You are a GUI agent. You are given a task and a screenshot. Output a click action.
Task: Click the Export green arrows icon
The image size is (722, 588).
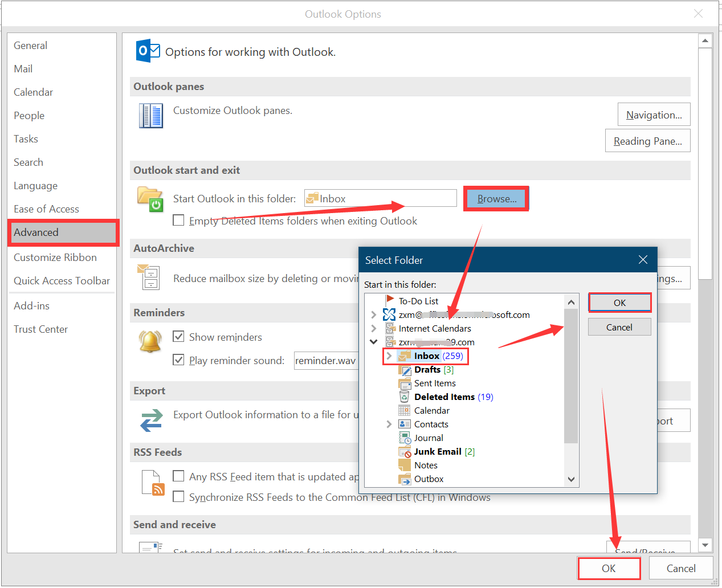(150, 421)
